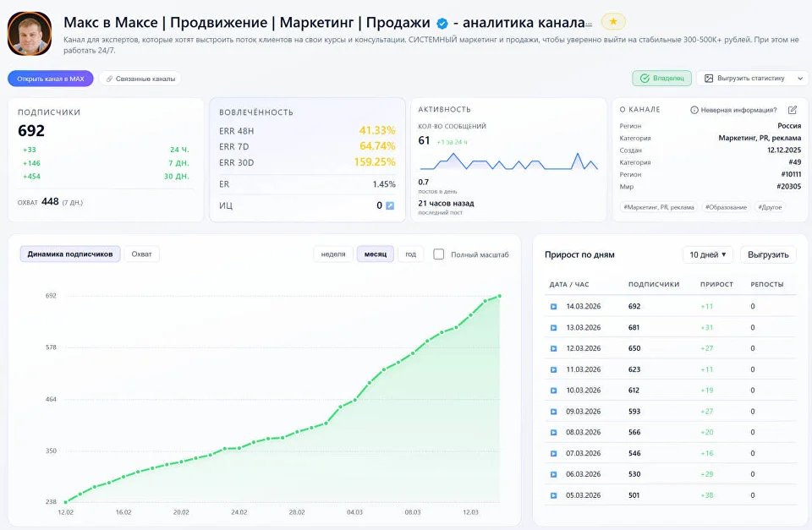Open Связанные каналы link

[x=140, y=79]
